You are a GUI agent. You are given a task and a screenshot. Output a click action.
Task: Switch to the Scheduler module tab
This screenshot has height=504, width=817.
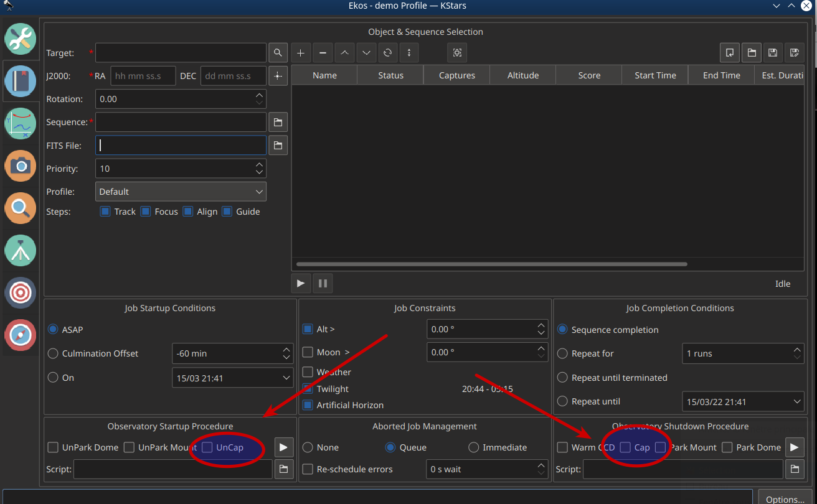(x=21, y=80)
